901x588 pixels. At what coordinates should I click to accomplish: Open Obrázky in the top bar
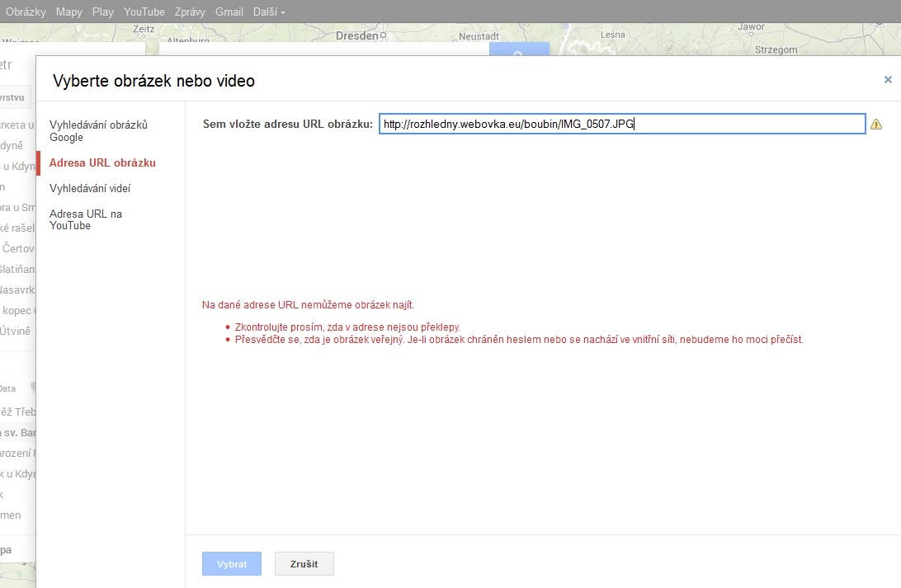(x=26, y=12)
